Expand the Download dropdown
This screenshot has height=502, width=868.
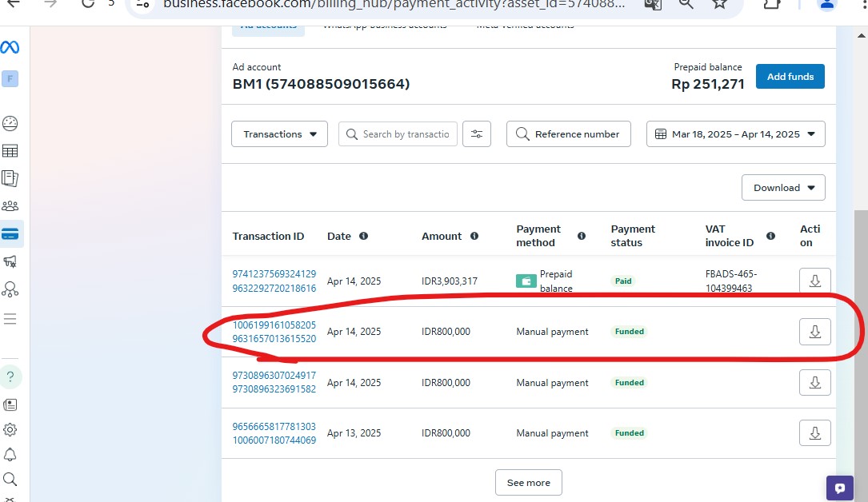pos(783,188)
